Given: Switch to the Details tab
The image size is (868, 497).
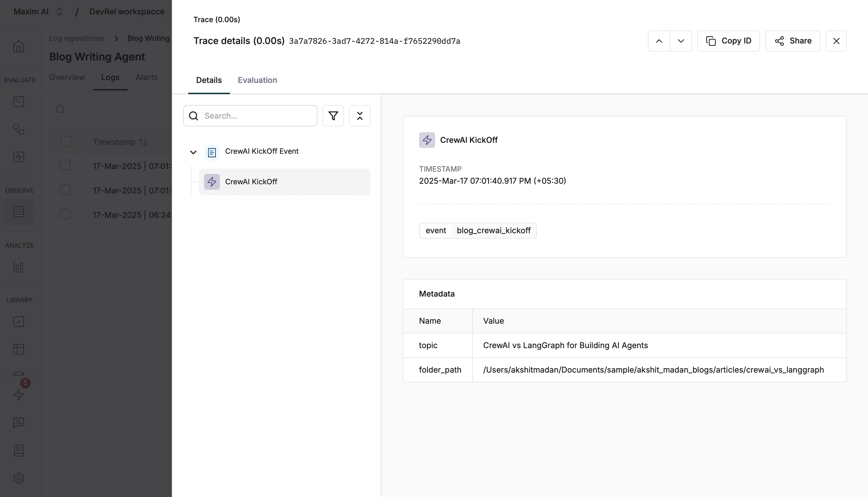Looking at the screenshot, I should point(209,80).
